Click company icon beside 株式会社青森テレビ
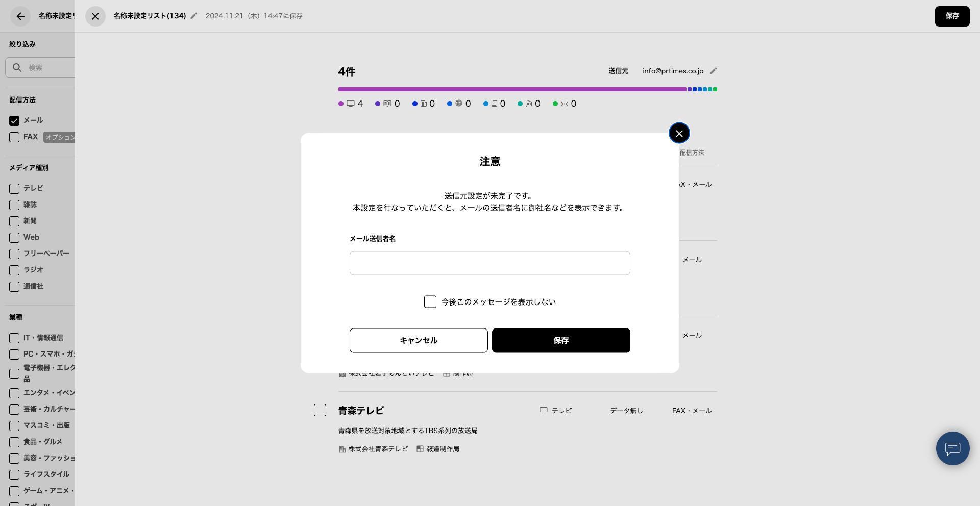 (x=342, y=449)
